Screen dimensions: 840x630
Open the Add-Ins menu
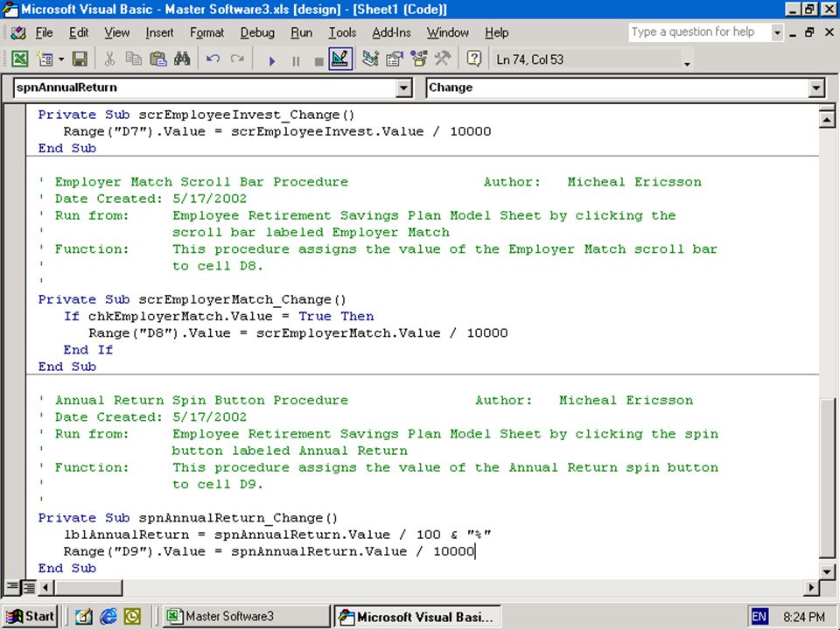[x=392, y=32]
